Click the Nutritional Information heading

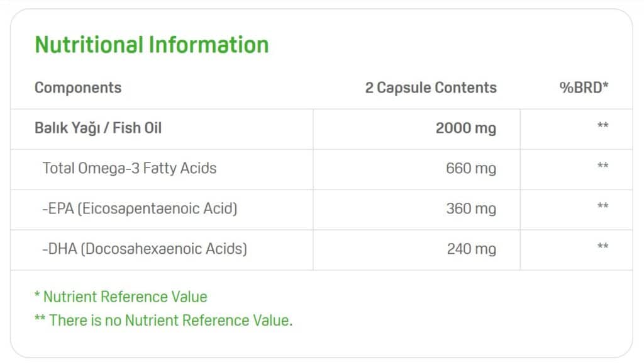pos(152,45)
